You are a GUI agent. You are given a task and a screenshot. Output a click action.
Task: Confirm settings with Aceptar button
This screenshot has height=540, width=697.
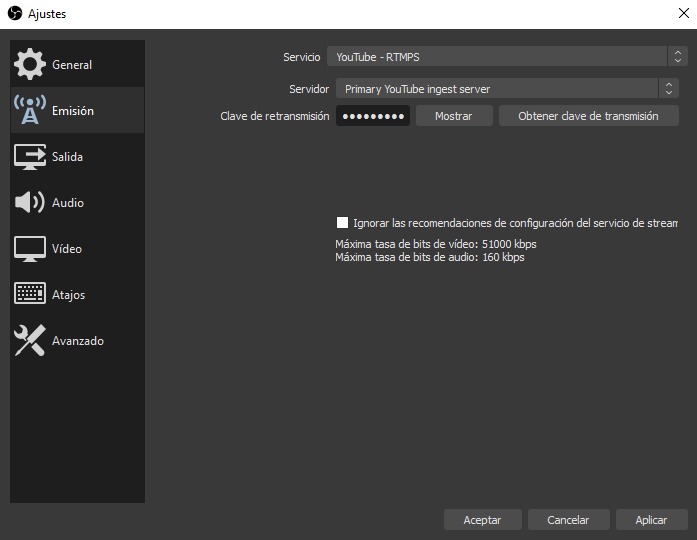pos(482,520)
